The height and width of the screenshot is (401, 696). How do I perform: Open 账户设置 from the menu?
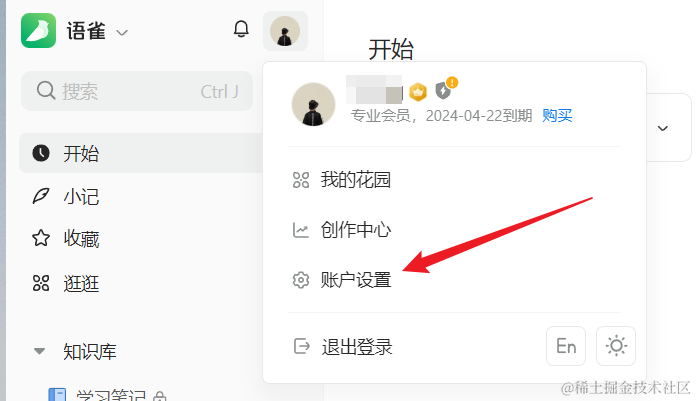(x=342, y=280)
